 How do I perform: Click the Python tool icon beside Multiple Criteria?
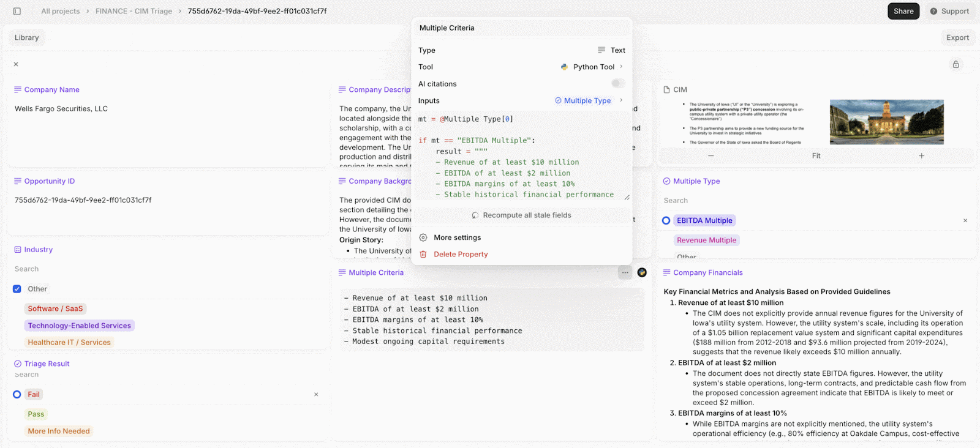pos(642,272)
